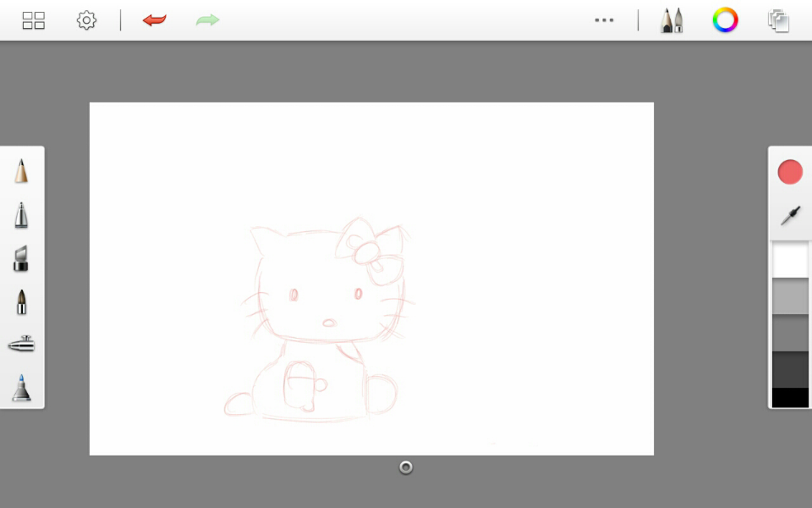Screen dimensions: 812x508
Task: Open the gallery grid icon
Action: [x=34, y=20]
